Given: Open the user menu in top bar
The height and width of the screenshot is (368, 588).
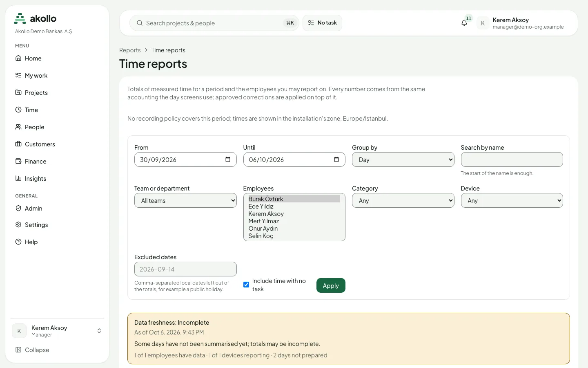Looking at the screenshot, I should click(521, 23).
